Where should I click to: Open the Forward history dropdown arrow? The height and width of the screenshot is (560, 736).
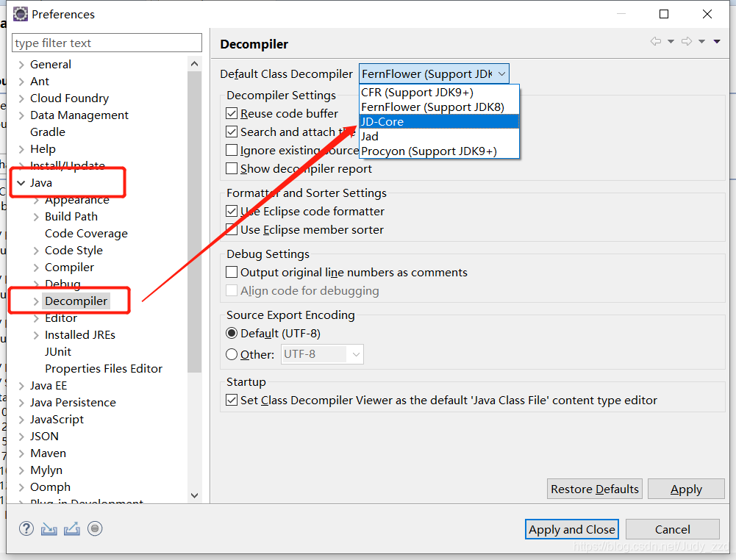coord(701,42)
